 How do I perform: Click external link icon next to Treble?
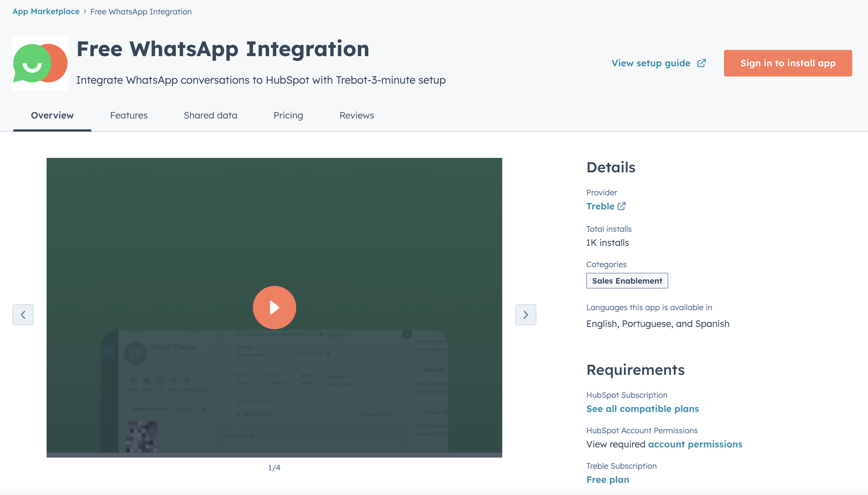[621, 206]
